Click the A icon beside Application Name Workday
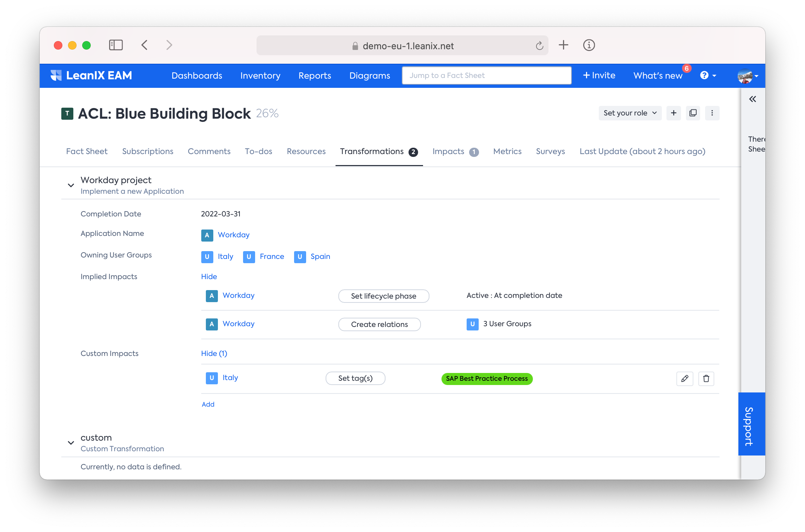This screenshot has width=805, height=532. tap(207, 235)
